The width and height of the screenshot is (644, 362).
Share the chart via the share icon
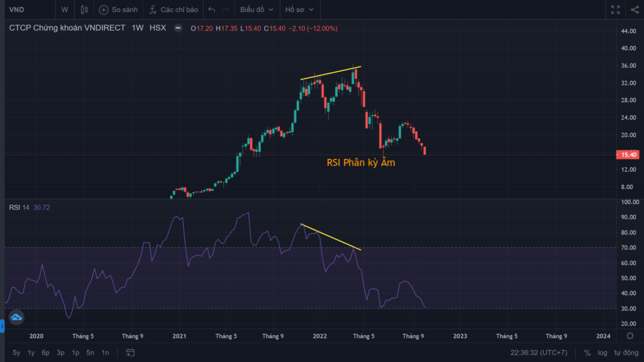pyautogui.click(x=635, y=9)
